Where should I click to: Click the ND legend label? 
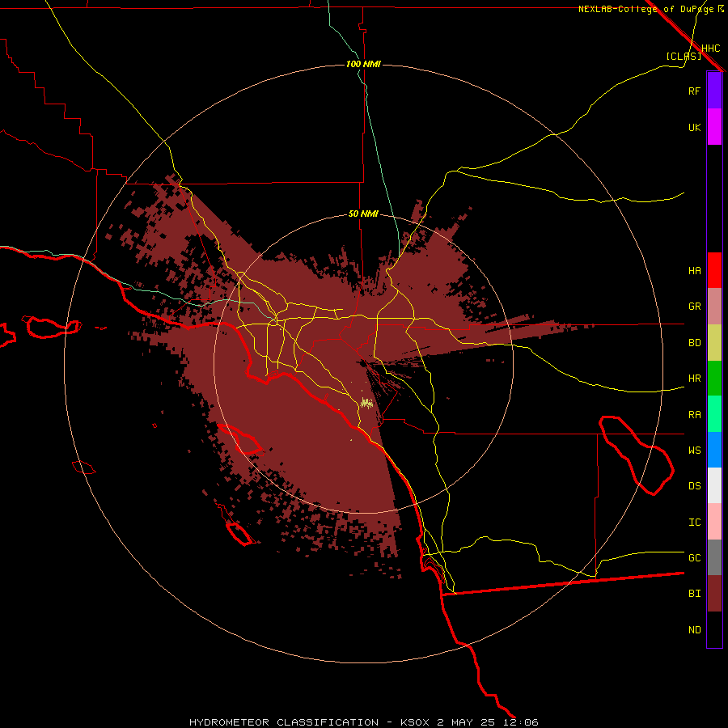coord(694,630)
